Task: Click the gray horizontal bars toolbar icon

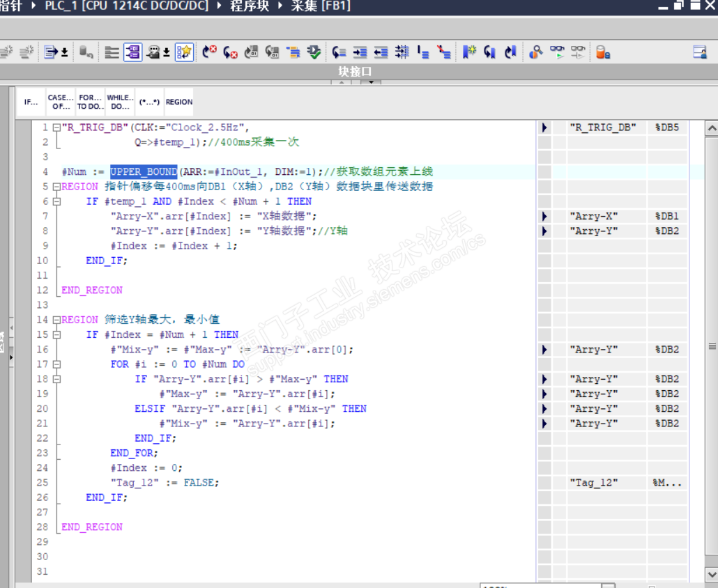Action: coord(112,52)
